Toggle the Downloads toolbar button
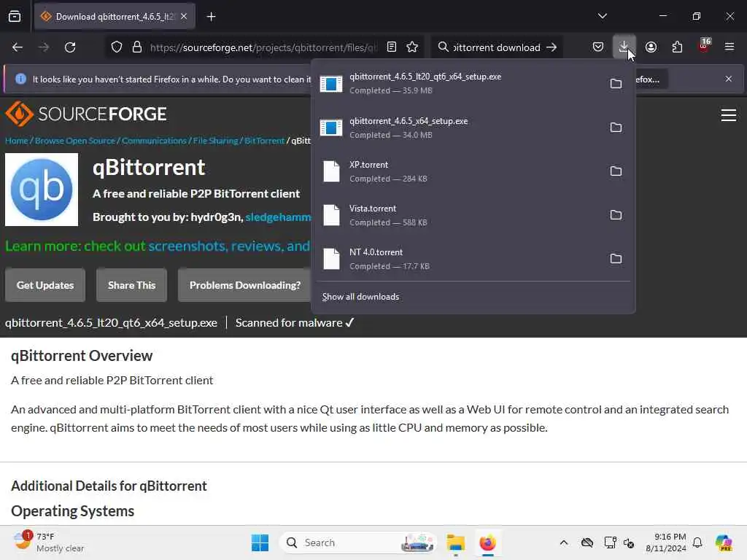747x560 pixels. 624,47
